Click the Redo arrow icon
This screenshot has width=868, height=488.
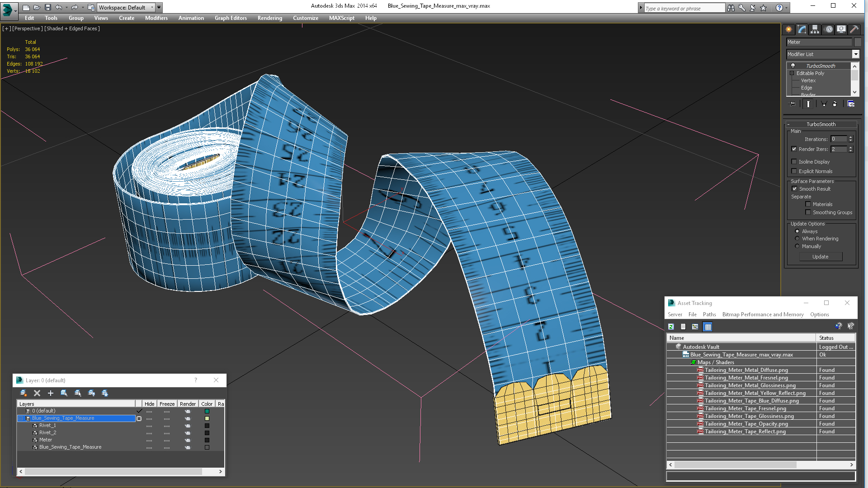click(x=74, y=8)
